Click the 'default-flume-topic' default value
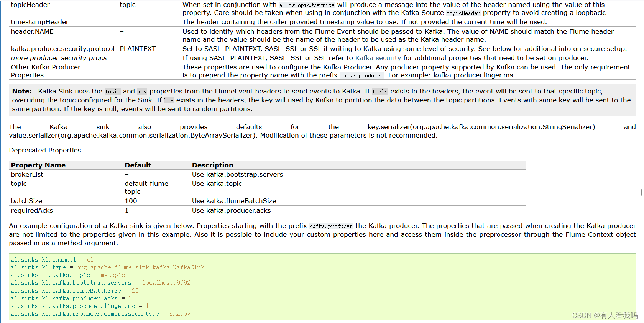Viewport: 644px width, 323px height. [x=148, y=187]
